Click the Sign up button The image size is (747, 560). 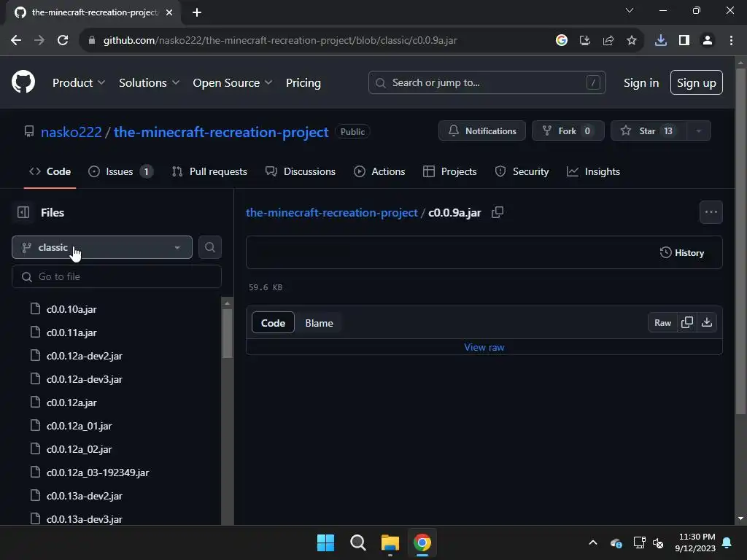pyautogui.click(x=697, y=83)
